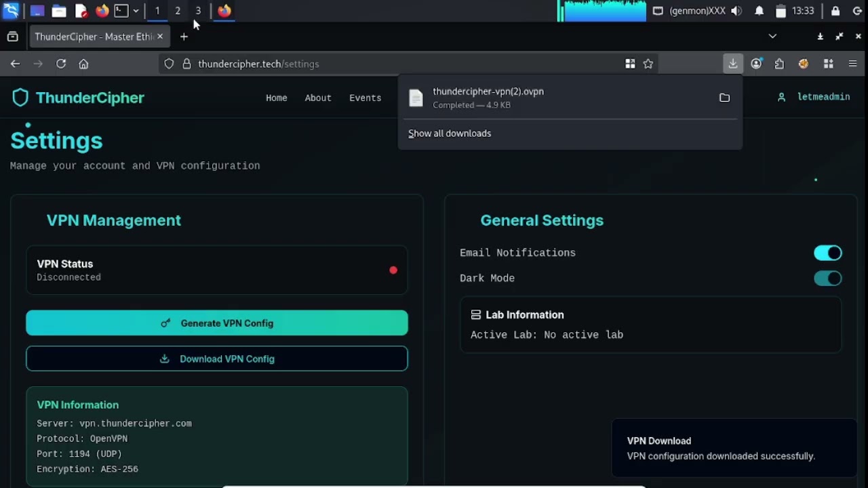Open the terminal emulator launcher
The height and width of the screenshot is (488, 868).
(121, 11)
